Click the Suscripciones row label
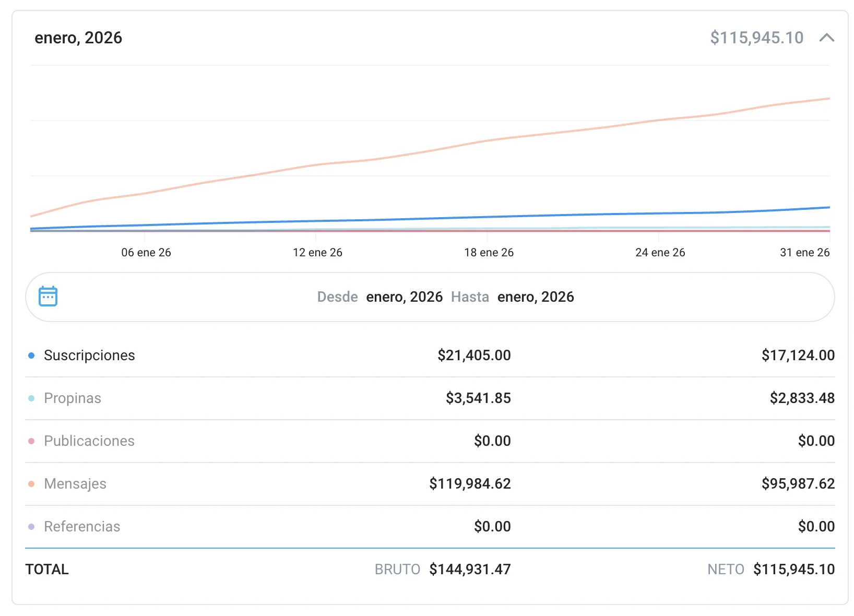Image resolution: width=854 pixels, height=616 pixels. (89, 356)
